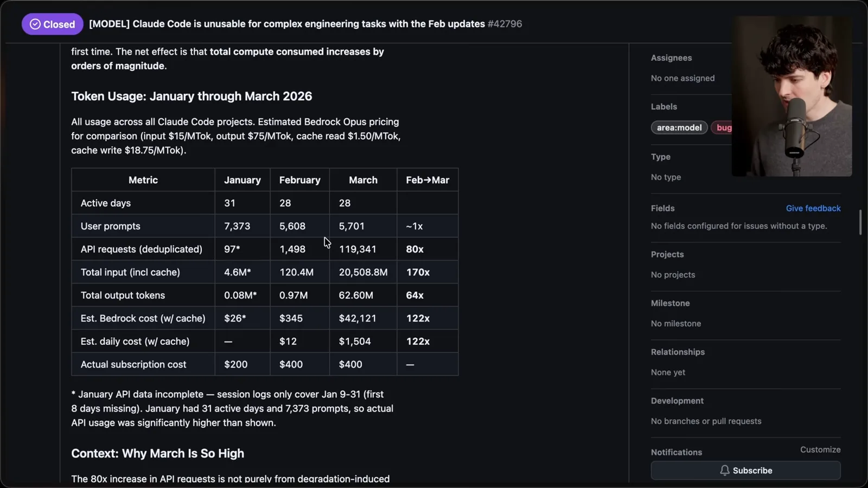The height and width of the screenshot is (488, 868).
Task: Click the 7,373 January user prompts cell
Action: pos(242,226)
